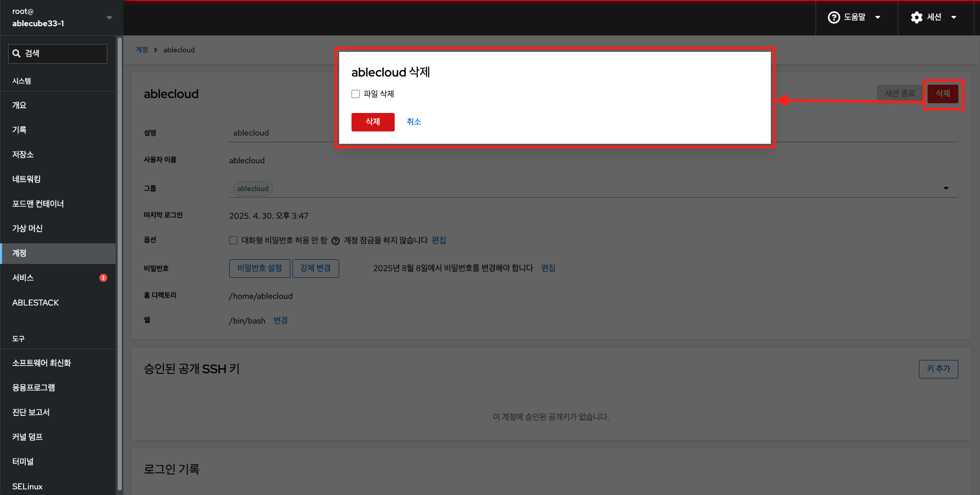The height and width of the screenshot is (495, 980).
Task: Click the search magnifier icon
Action: 16,53
